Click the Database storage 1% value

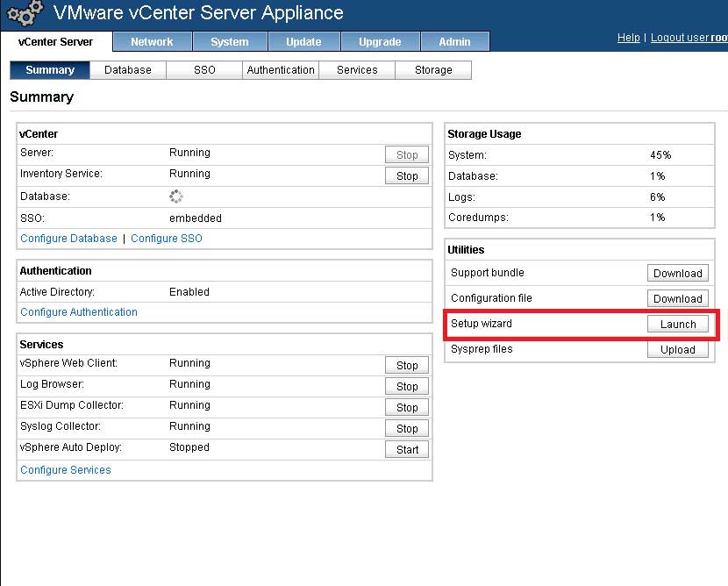tap(658, 176)
